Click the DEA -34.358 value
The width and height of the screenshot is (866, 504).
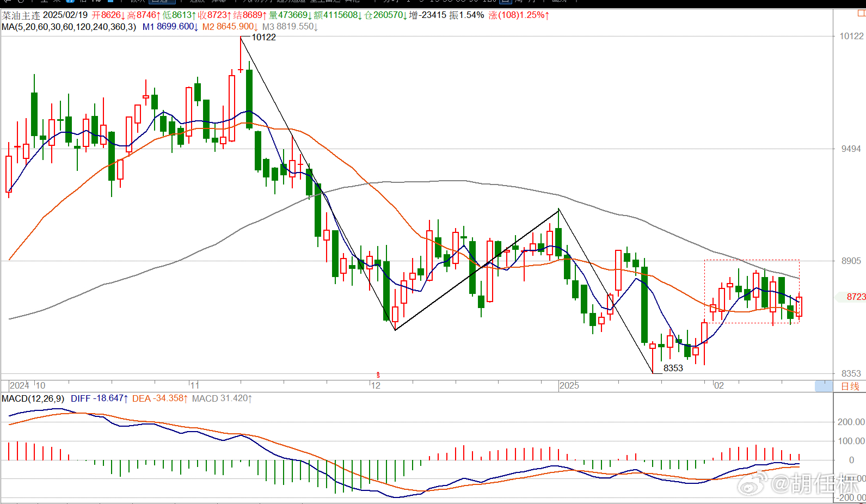pos(160,398)
